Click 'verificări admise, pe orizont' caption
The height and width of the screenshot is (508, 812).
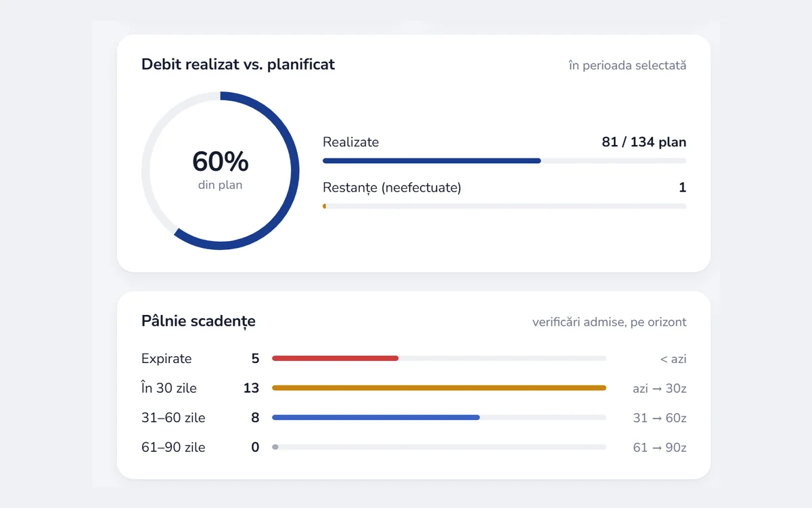click(610, 322)
